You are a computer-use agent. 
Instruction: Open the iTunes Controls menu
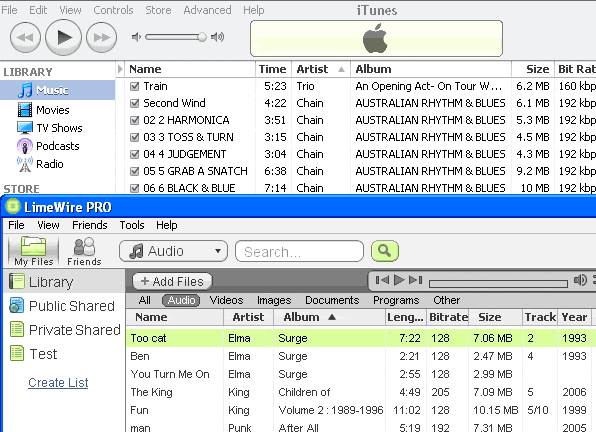pos(113,10)
